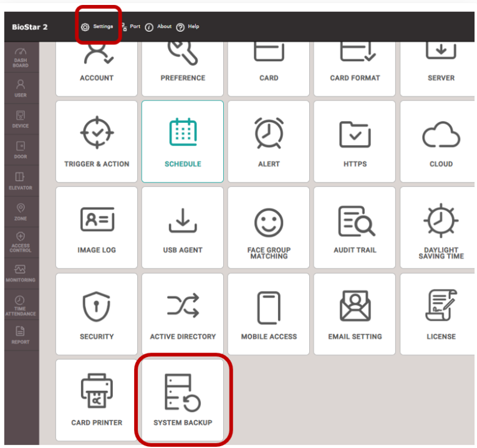Screen dimensions: 477x448
Task: Open the Trigger & Action tile
Action: (97, 141)
